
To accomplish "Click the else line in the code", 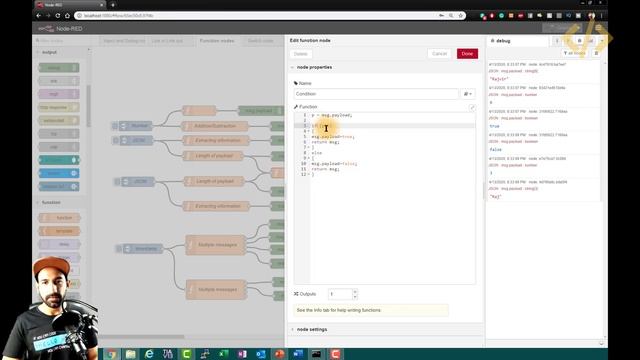I will tap(316, 153).
